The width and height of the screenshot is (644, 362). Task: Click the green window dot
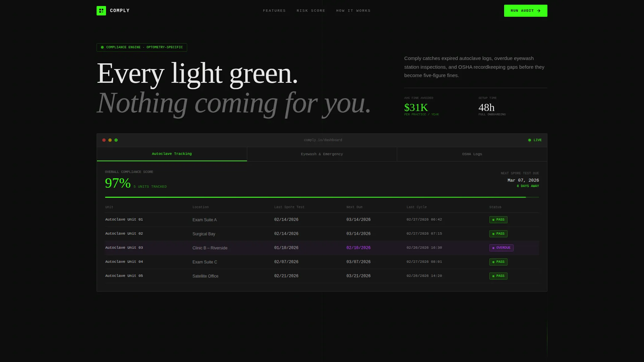click(x=116, y=140)
